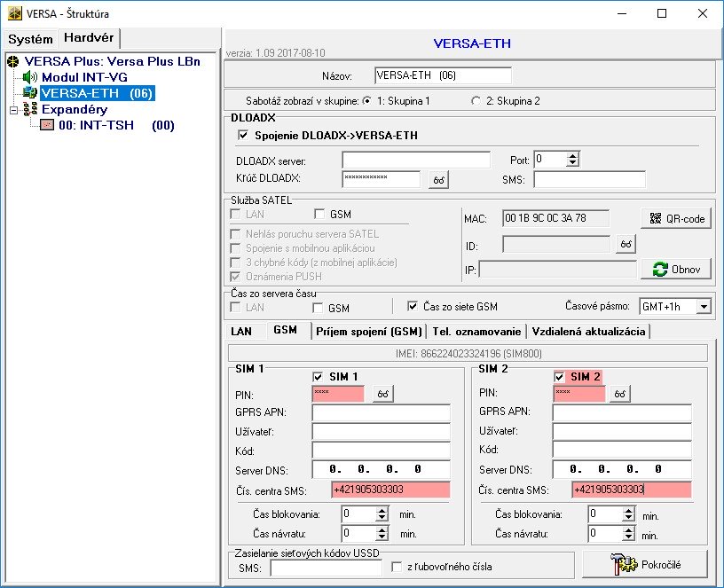Viewport: 724px width, 588px height.
Task: Toggle Spojenie DLOADX->VERSA-ETH checkbox
Action: coord(243,136)
